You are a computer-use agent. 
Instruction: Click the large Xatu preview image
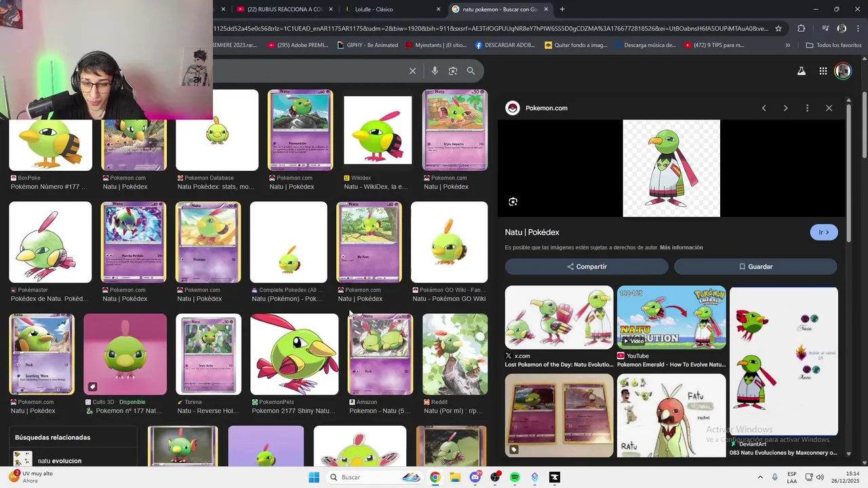671,168
